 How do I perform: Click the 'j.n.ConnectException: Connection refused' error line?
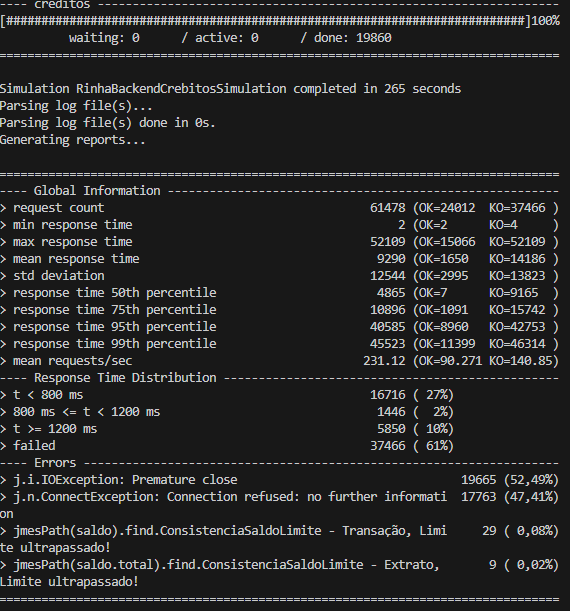230,497
